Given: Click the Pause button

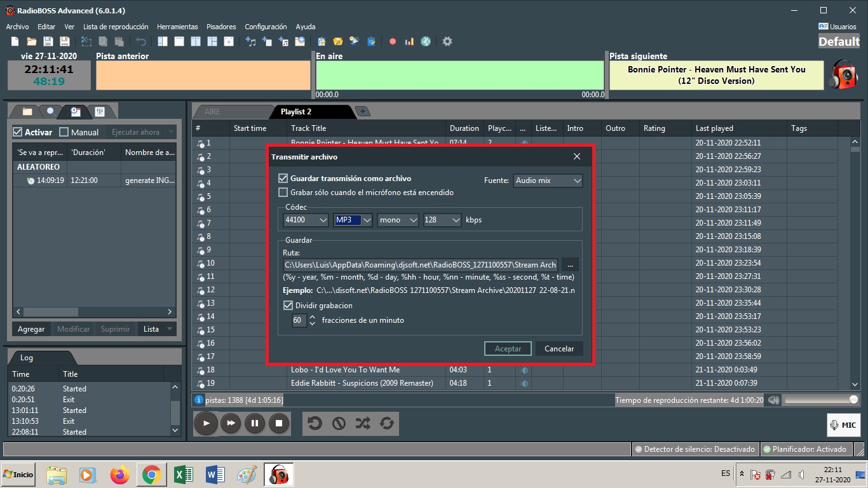Looking at the screenshot, I should (255, 423).
